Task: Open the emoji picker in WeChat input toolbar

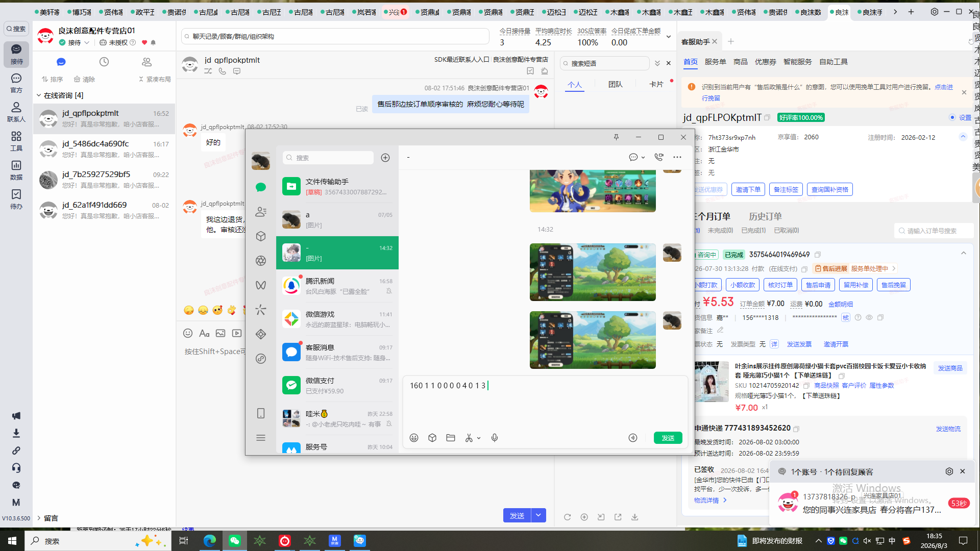Action: (x=414, y=438)
